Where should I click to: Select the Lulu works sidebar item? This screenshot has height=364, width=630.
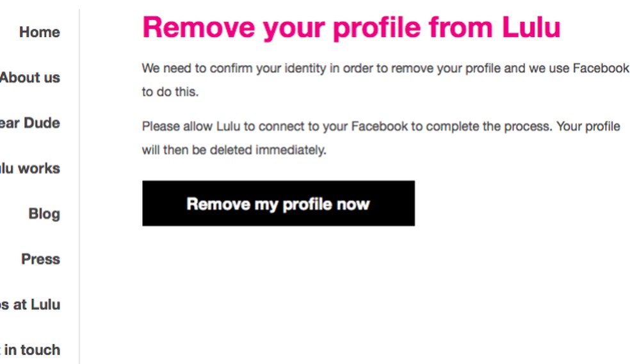(x=30, y=168)
